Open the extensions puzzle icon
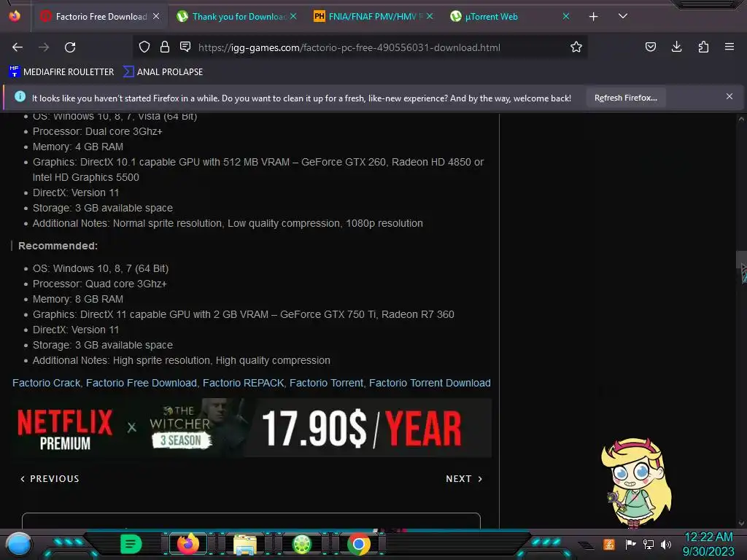The height and width of the screenshot is (560, 747). point(703,47)
